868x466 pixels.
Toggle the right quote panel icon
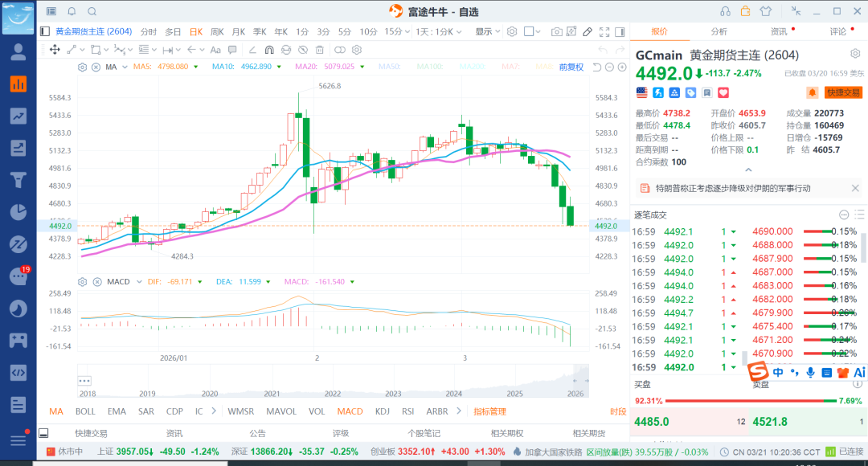(x=620, y=31)
